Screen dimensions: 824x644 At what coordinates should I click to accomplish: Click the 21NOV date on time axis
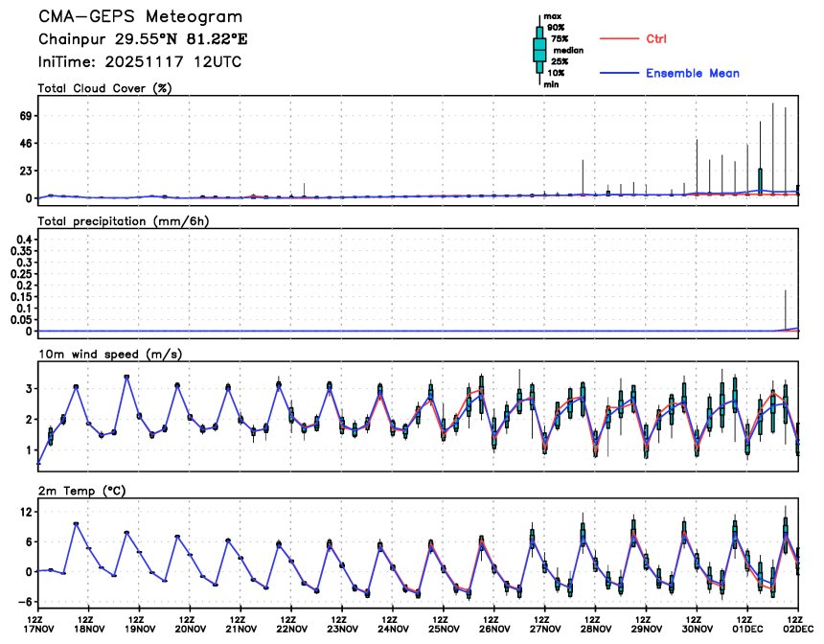tap(240, 630)
